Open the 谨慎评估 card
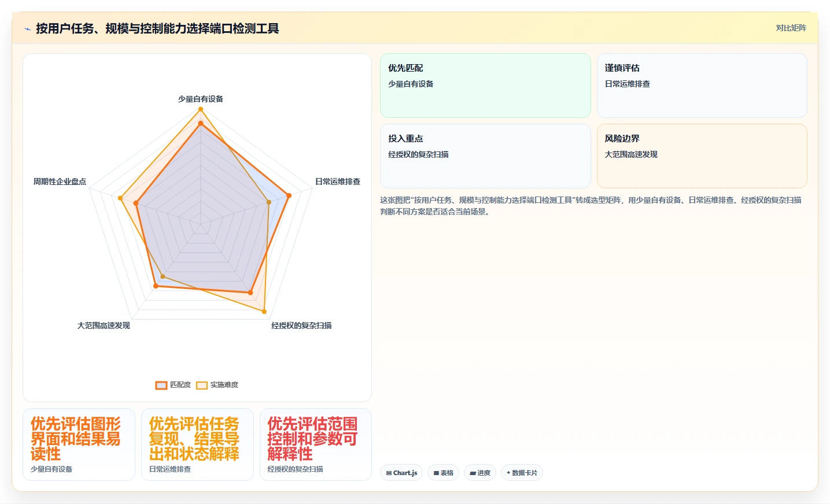 click(x=702, y=86)
